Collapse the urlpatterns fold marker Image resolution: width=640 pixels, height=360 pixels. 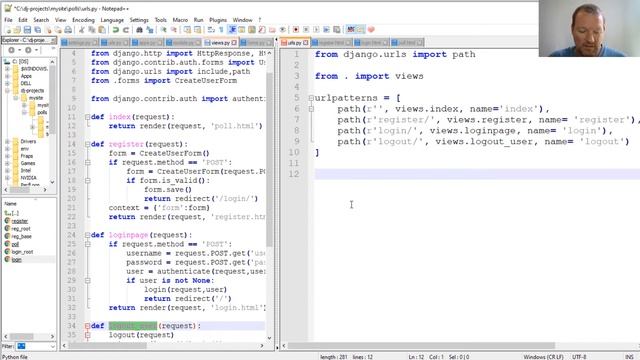click(311, 98)
